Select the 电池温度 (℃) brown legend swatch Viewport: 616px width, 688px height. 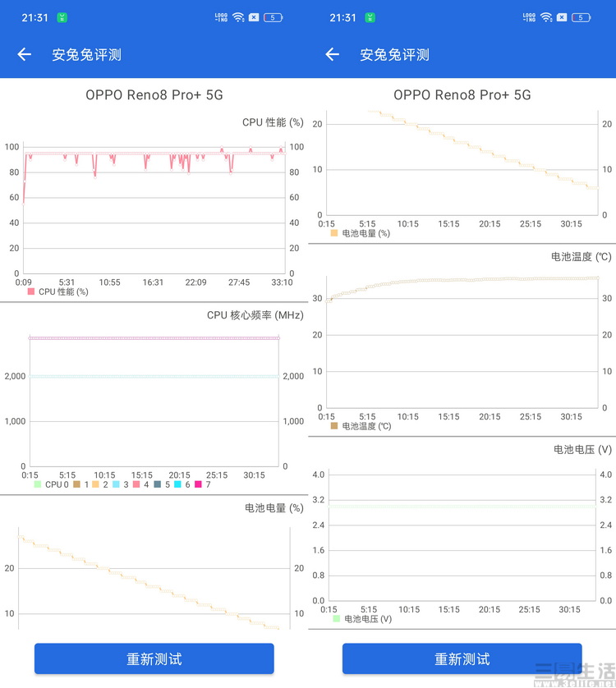(334, 425)
